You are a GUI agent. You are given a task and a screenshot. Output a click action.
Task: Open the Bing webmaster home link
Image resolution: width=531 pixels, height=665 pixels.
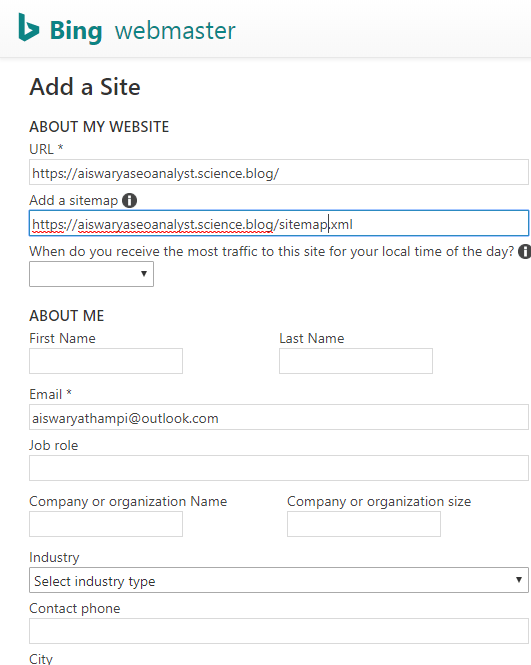[127, 29]
